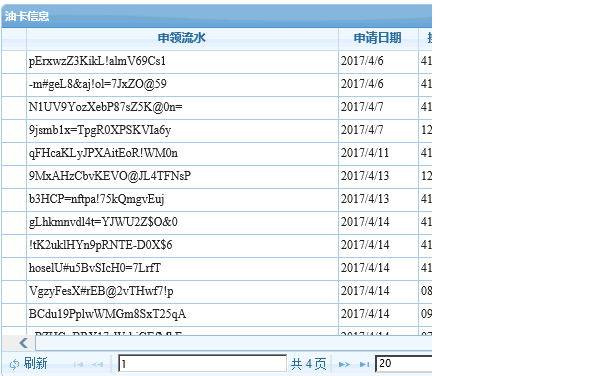Click the 刷新 refresh label
Screen dimensions: 598x376
(35, 363)
